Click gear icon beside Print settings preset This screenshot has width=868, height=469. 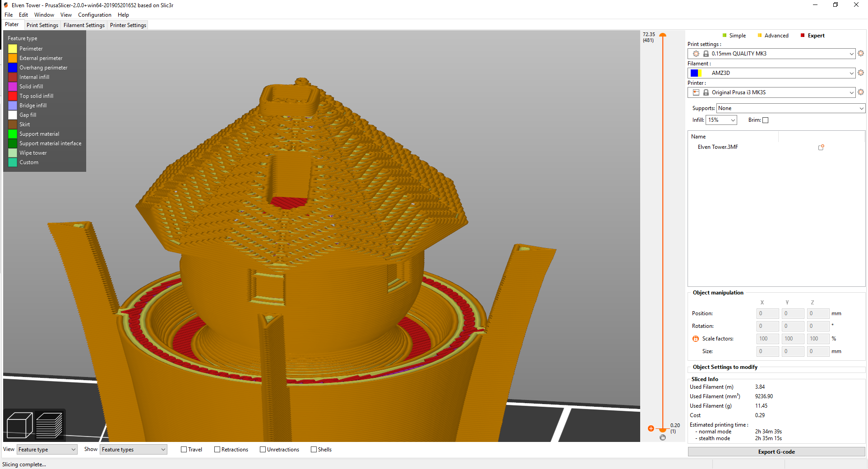861,54
